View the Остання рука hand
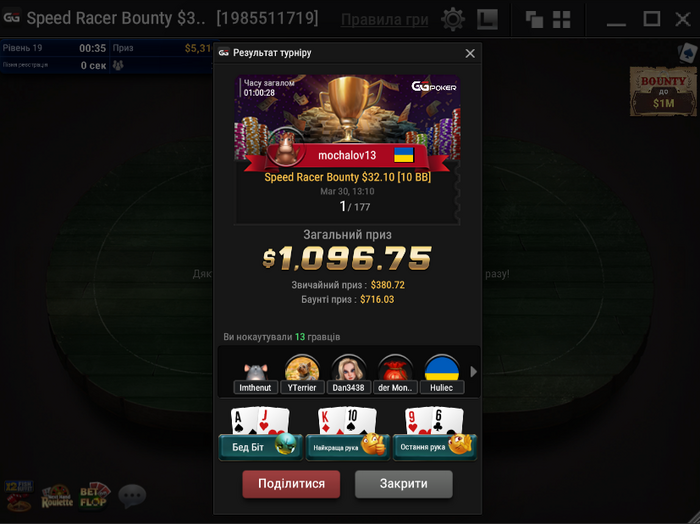The image size is (700, 524). pyautogui.click(x=434, y=434)
